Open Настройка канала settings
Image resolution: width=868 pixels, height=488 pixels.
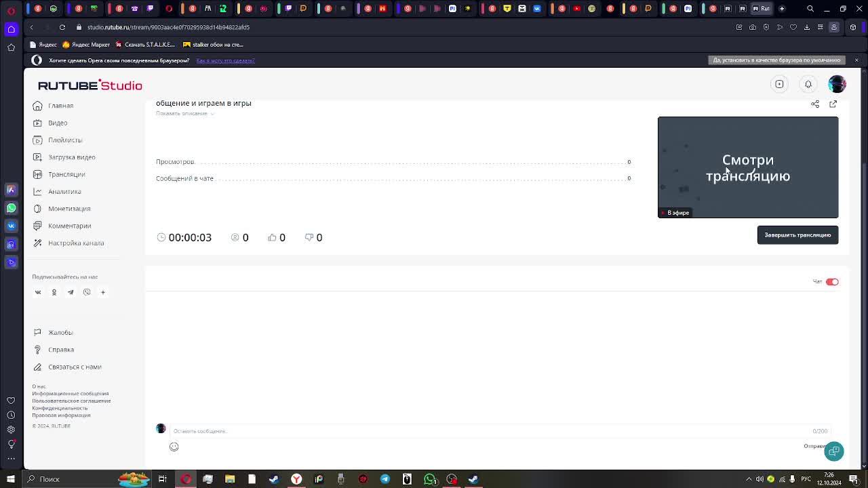click(x=76, y=243)
